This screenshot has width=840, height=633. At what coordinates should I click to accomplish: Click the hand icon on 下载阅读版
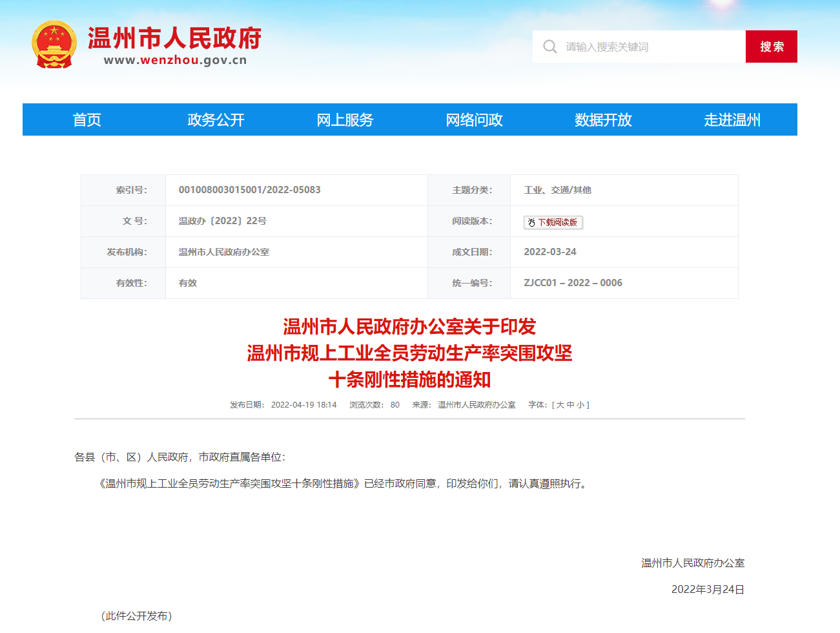pyautogui.click(x=531, y=223)
